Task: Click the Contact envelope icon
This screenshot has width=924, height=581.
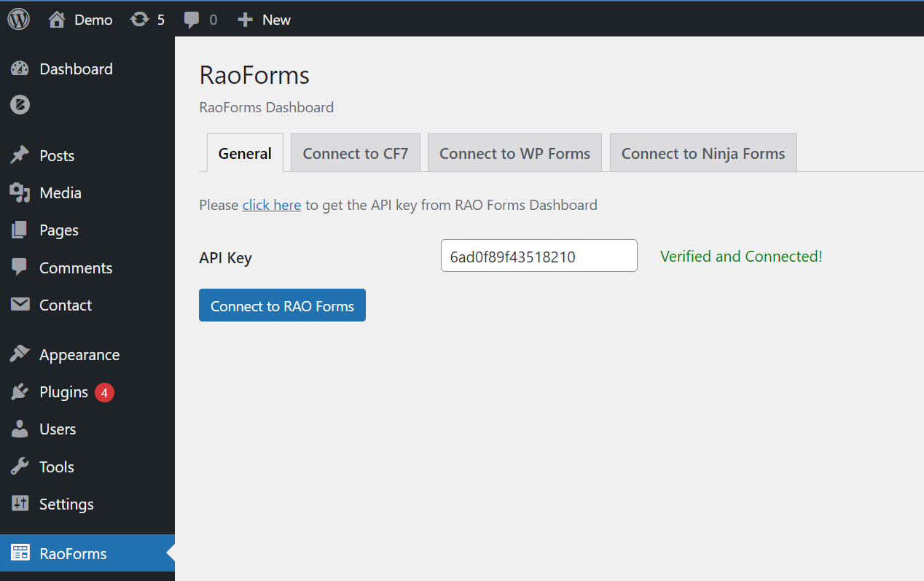Action: pos(20,305)
